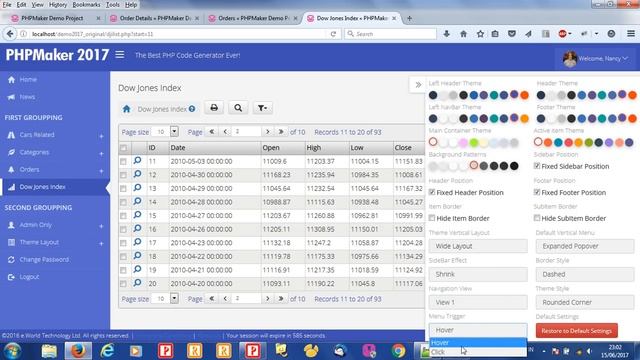View record with ID 14
This screenshot has height=360, width=640.
click(138, 201)
